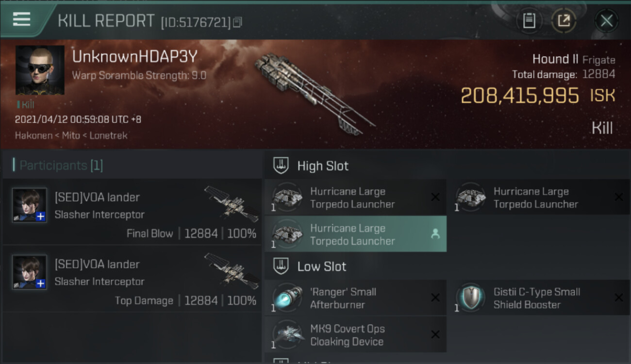Close the kill report window
Viewport: 631px width, 364px height.
[x=606, y=21]
